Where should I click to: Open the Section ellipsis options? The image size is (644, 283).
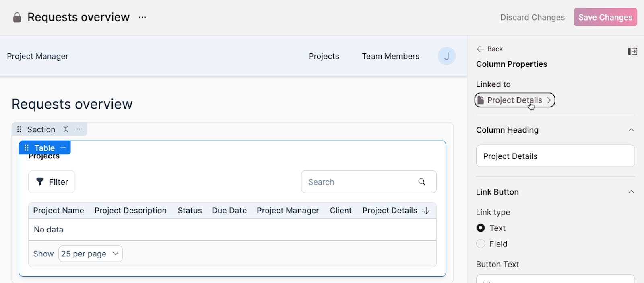79,129
